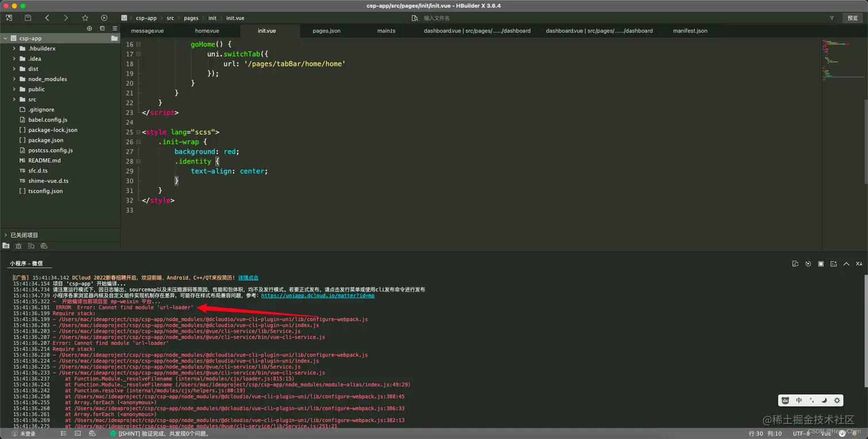Open the search-in-files list icon
Screen dimensions: 868x439
click(x=31, y=246)
